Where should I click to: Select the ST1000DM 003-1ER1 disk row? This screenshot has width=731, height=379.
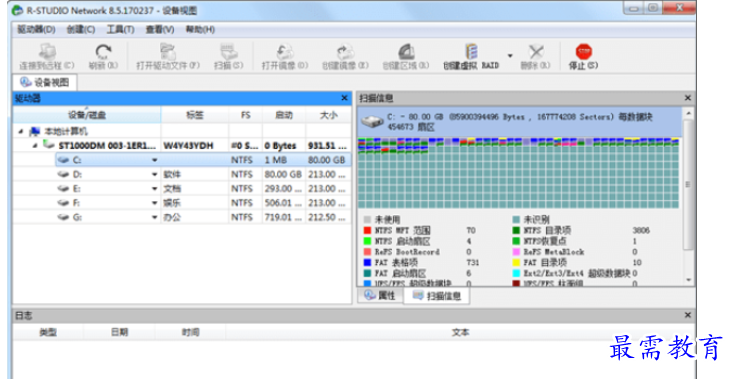coord(182,146)
